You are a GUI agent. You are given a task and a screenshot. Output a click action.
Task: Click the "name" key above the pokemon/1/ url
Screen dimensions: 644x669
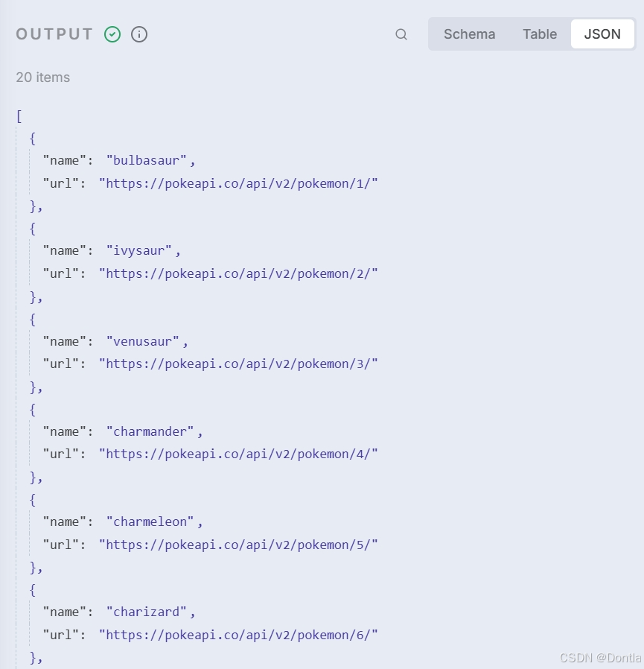(x=64, y=160)
